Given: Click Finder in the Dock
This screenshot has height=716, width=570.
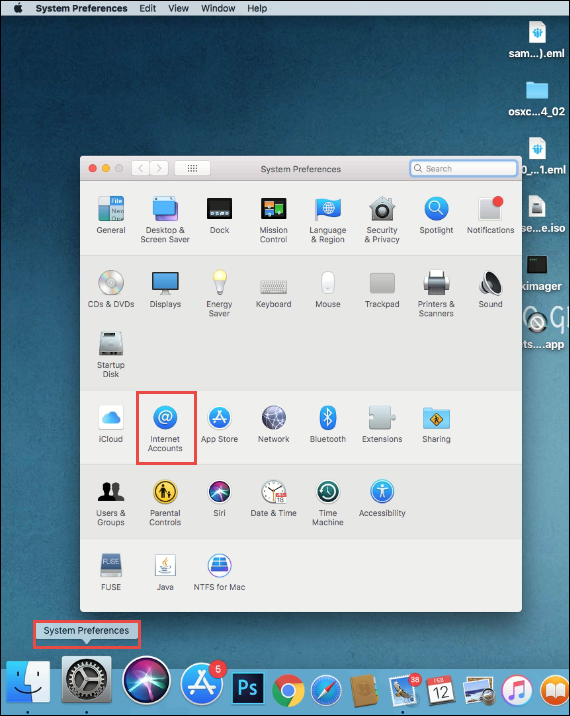Looking at the screenshot, I should [27, 681].
